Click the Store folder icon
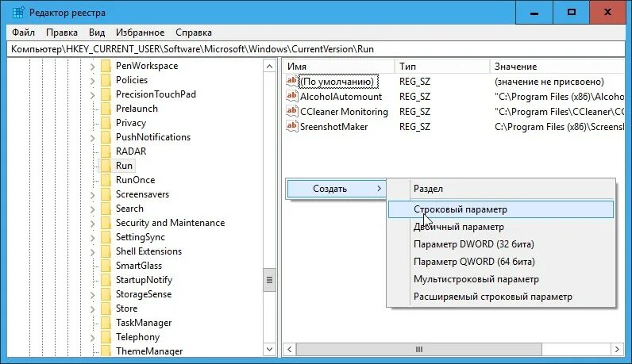The image size is (632, 364). 106,308
